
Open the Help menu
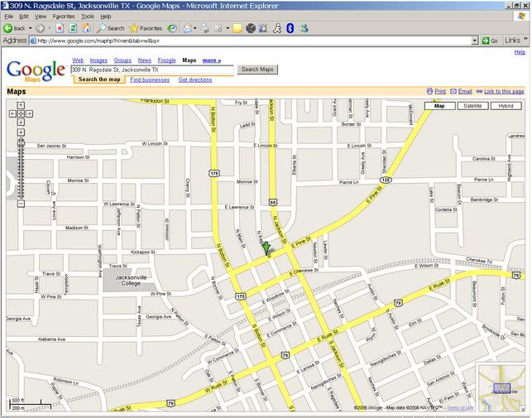[106, 17]
